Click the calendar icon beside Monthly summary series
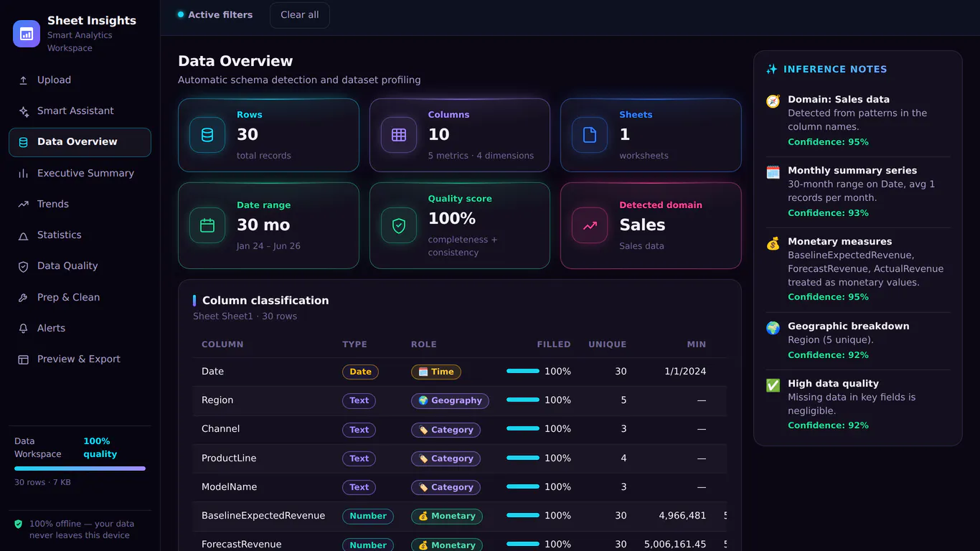Screen dimensions: 980x551 pos(773,172)
